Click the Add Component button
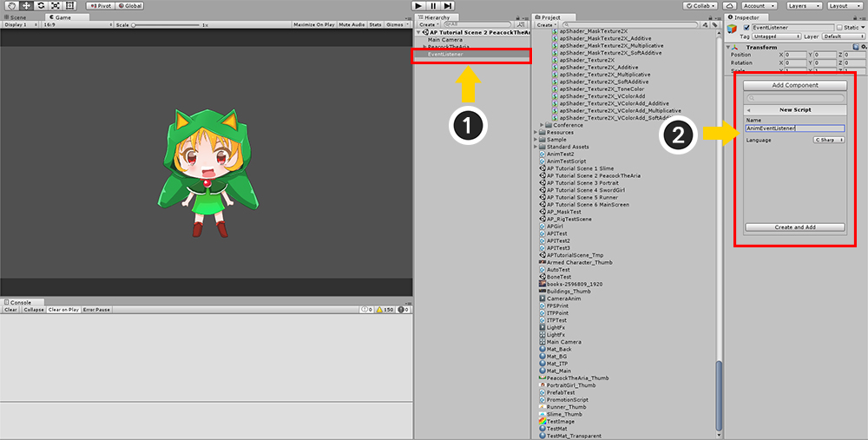The width and height of the screenshot is (868, 440). 795,86
